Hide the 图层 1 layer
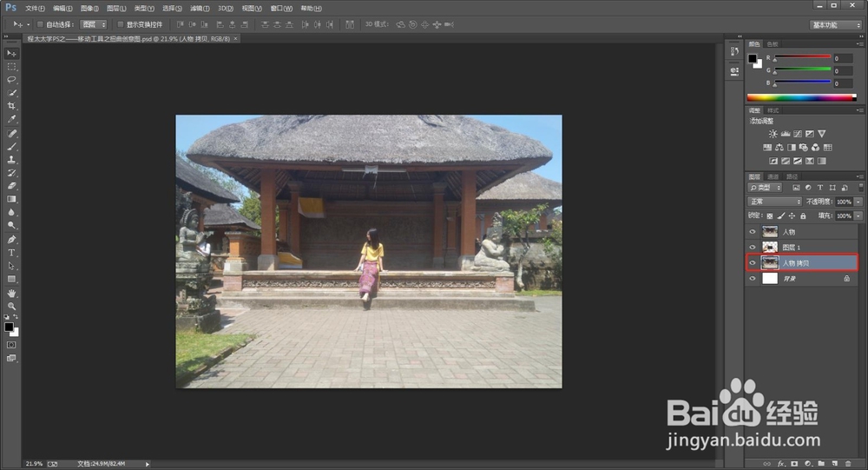This screenshot has height=470, width=868. [753, 248]
